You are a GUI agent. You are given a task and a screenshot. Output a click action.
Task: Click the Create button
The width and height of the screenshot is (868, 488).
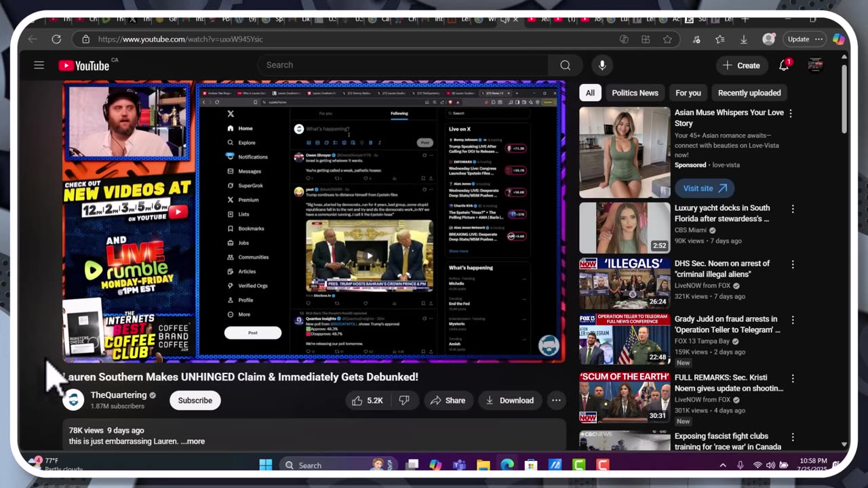(x=741, y=65)
